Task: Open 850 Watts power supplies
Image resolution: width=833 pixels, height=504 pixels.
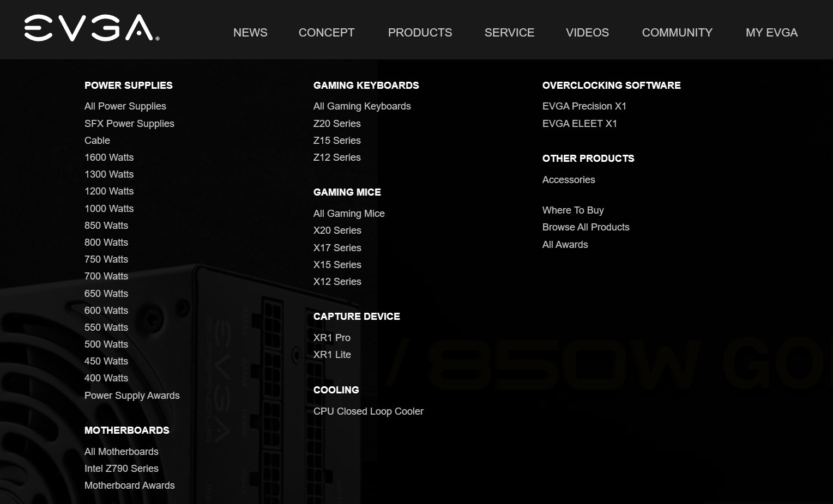Action: point(106,226)
